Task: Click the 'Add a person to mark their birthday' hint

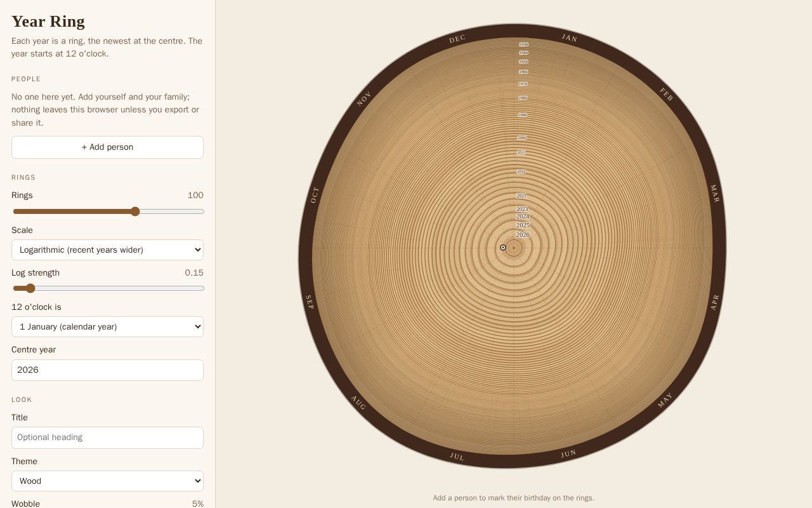Action: tap(514, 498)
